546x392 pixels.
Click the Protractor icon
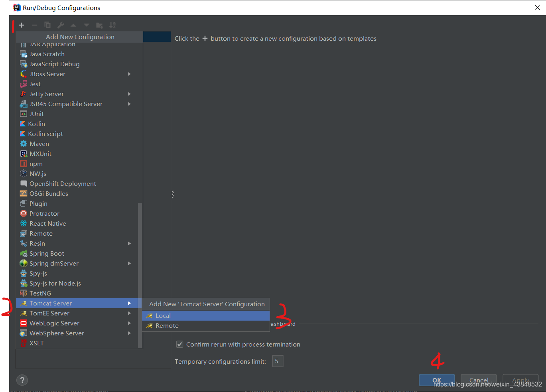(x=24, y=213)
